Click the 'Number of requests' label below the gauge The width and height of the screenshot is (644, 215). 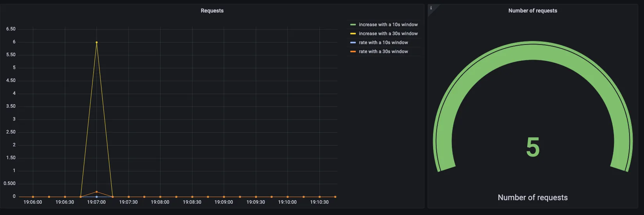tap(533, 197)
